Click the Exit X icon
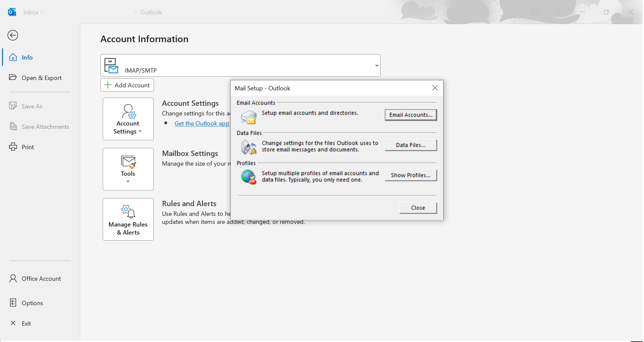The image size is (644, 342). point(13,323)
